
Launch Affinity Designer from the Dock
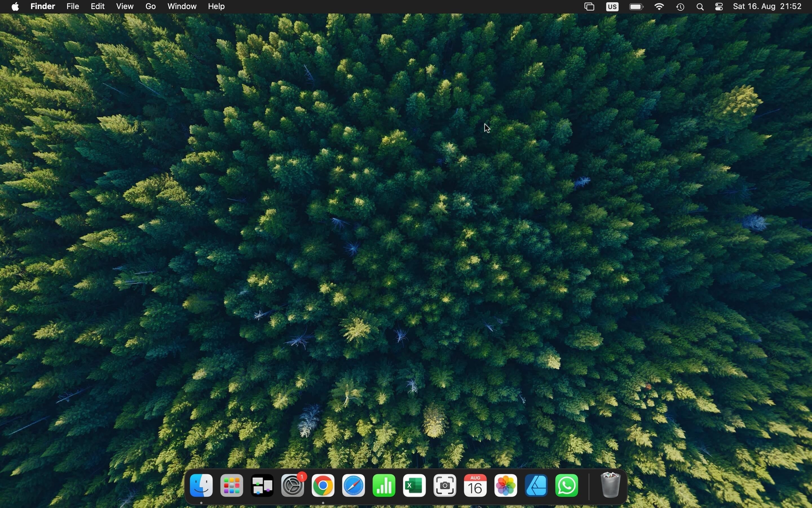point(536,485)
